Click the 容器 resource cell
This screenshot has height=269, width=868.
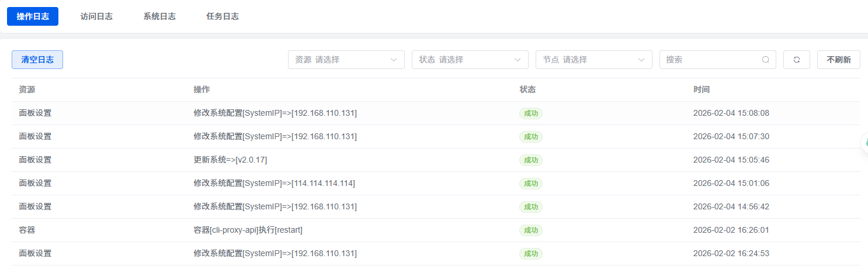(x=27, y=230)
